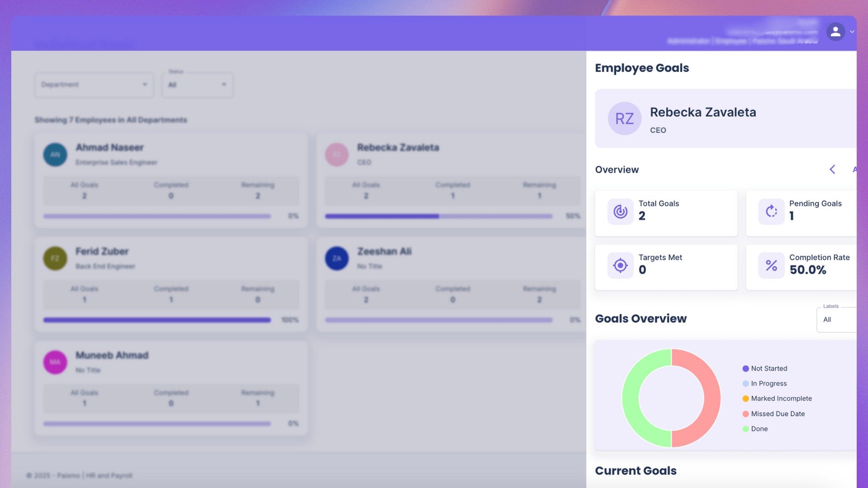Click the Total Goals target icon
This screenshot has width=868, height=488.
[620, 211]
